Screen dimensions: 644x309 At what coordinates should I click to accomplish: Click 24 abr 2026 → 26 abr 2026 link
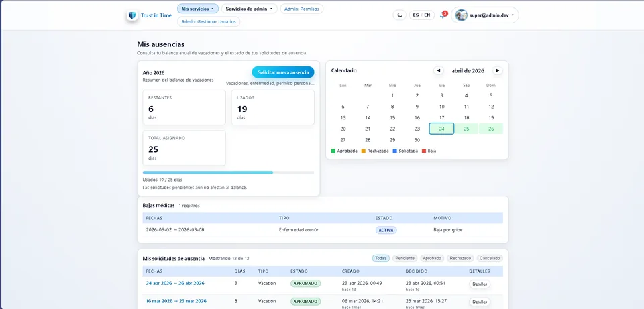click(175, 283)
